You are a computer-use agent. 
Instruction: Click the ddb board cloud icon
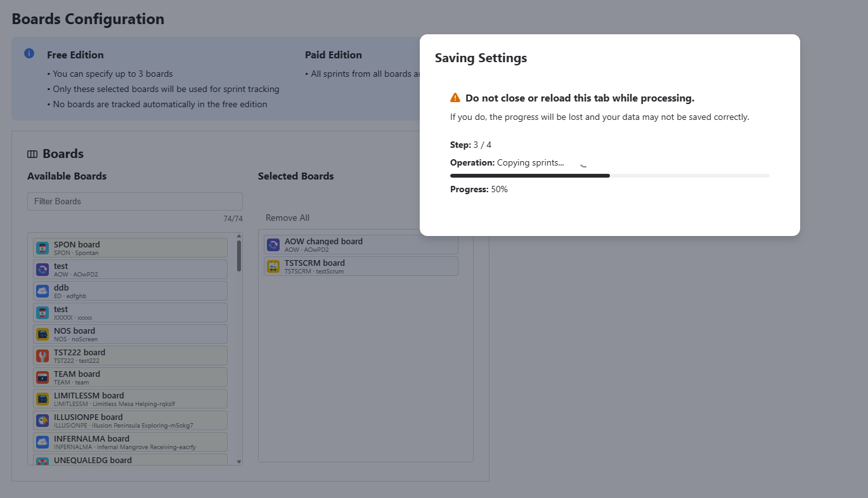[42, 291]
